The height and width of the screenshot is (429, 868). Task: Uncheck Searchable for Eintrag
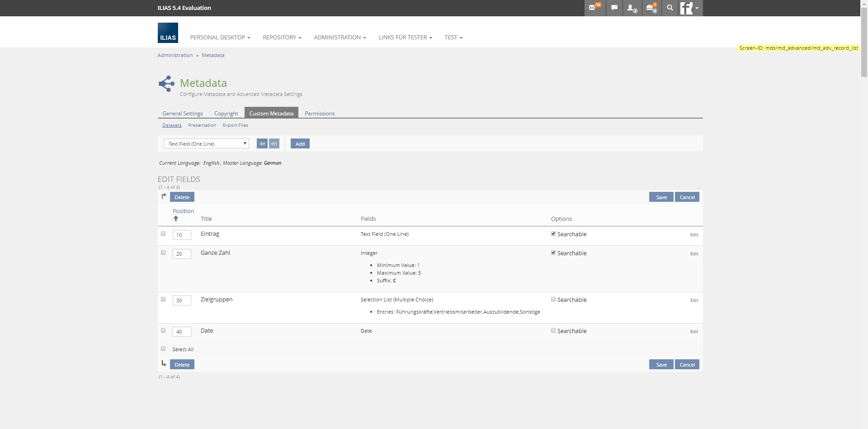553,234
